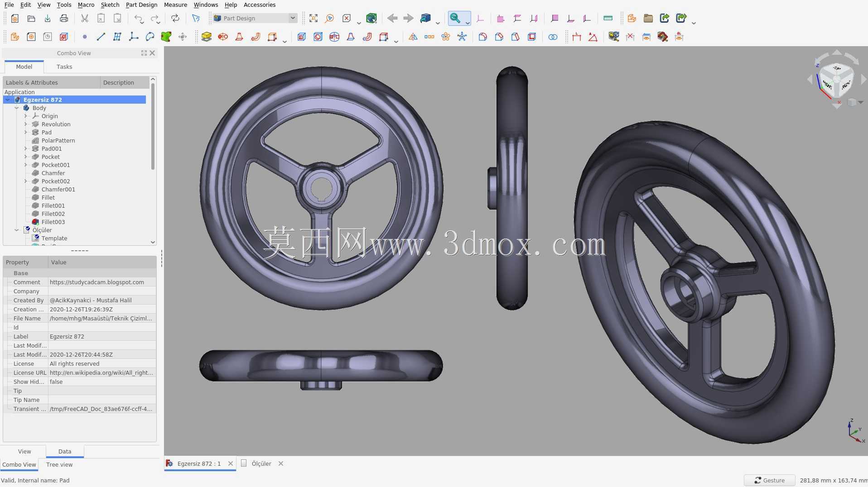868x487 pixels.
Task: Click the Linear pattern icon
Action: (x=429, y=37)
